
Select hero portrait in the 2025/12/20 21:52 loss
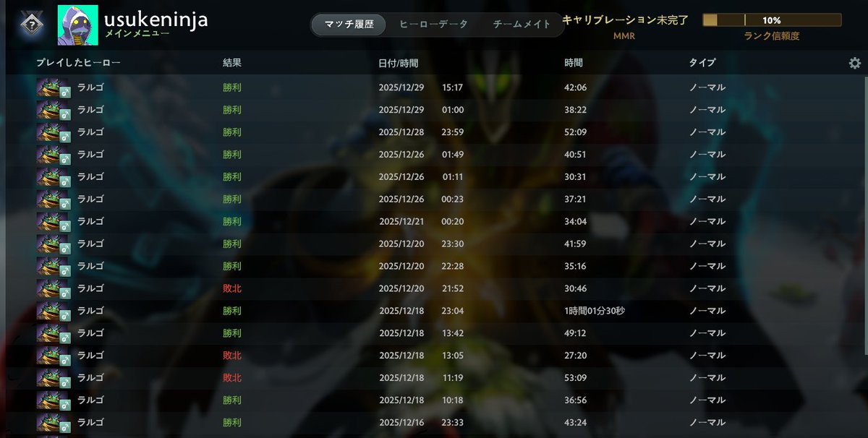pos(54,288)
